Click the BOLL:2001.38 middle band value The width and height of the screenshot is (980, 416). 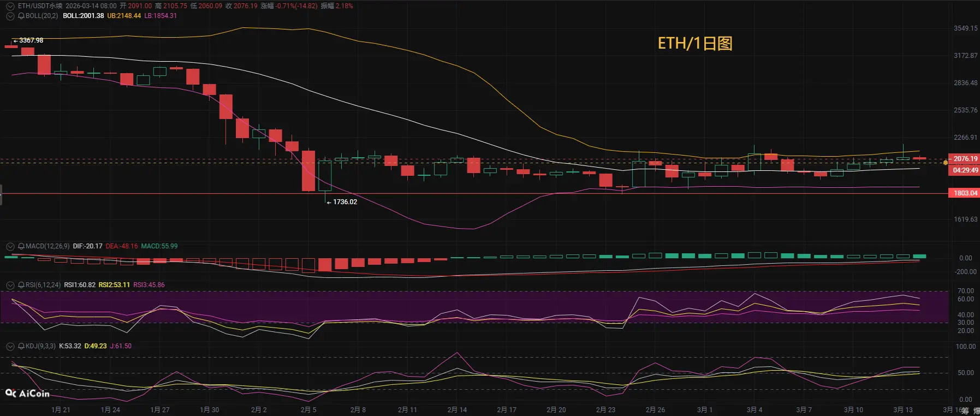coord(84,16)
